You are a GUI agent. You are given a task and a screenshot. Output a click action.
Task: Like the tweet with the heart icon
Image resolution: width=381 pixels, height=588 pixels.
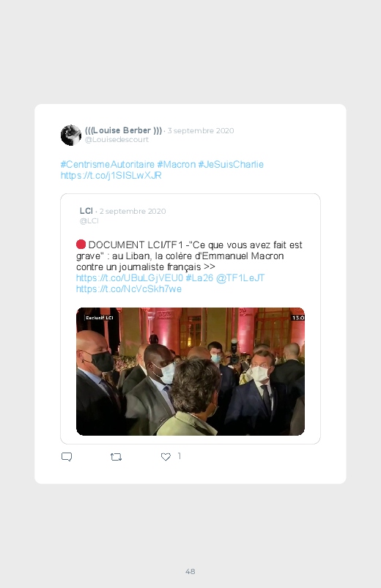point(166,457)
